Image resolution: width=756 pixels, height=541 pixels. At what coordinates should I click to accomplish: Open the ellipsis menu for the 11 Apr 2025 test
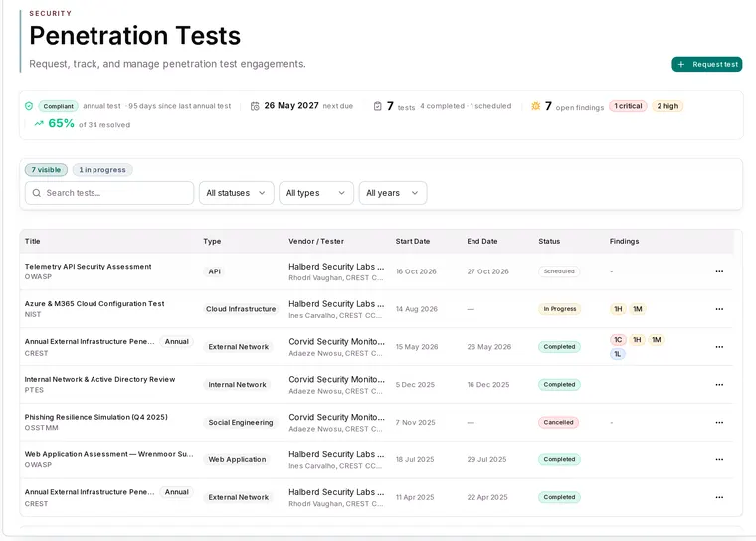[719, 497]
